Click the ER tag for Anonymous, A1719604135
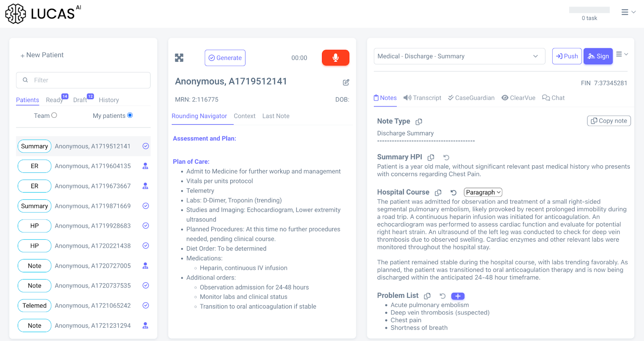This screenshot has width=644, height=341. (x=35, y=166)
